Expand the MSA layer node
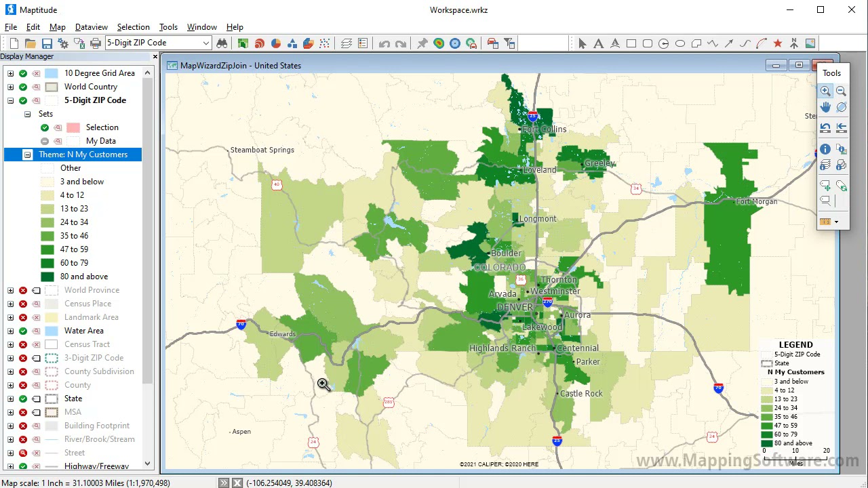 pos(10,412)
